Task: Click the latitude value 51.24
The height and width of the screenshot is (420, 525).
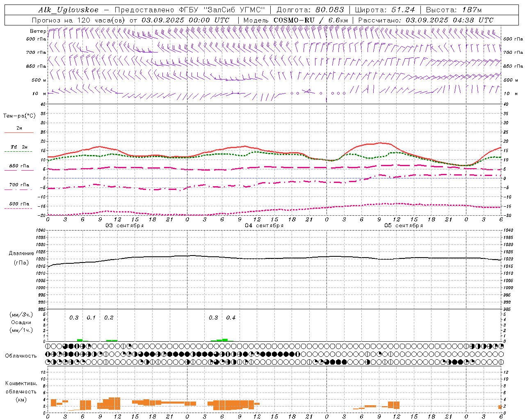Action: pyautogui.click(x=403, y=10)
